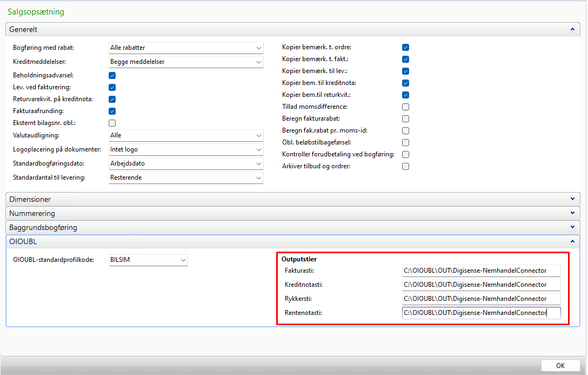Click the Salgsopsætning page title

[x=36, y=12]
